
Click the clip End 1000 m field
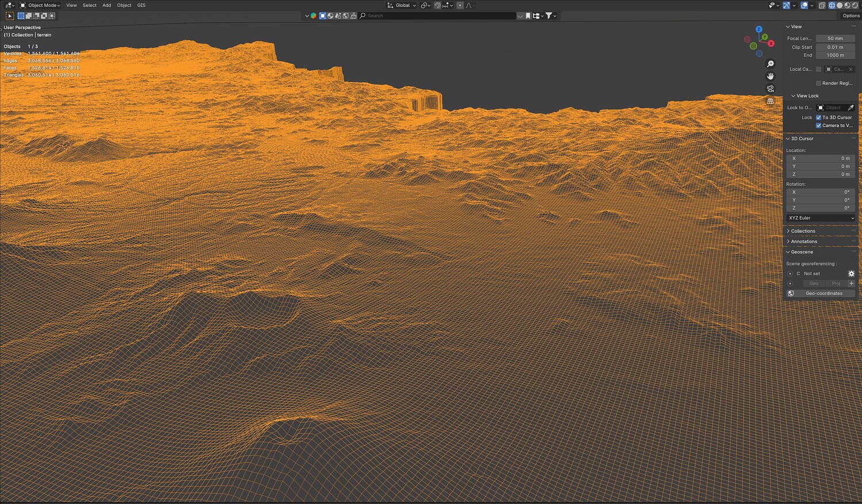[x=835, y=55]
